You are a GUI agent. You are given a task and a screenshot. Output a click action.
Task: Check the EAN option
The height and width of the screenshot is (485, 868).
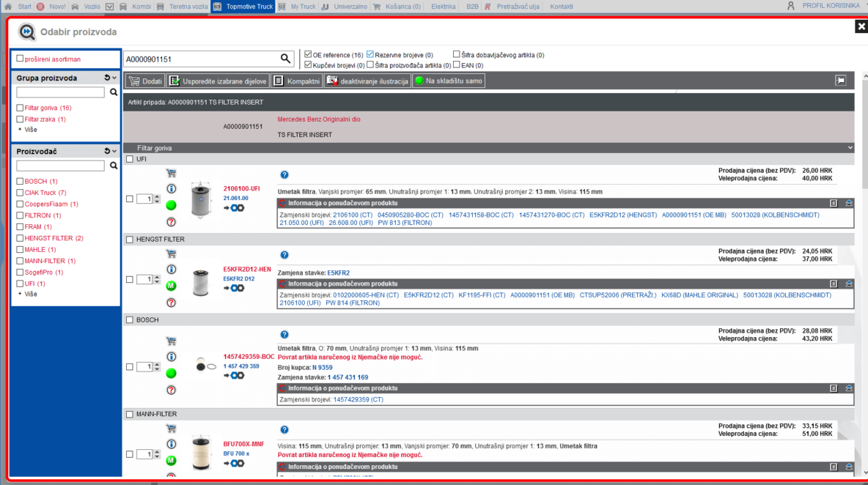click(x=456, y=64)
